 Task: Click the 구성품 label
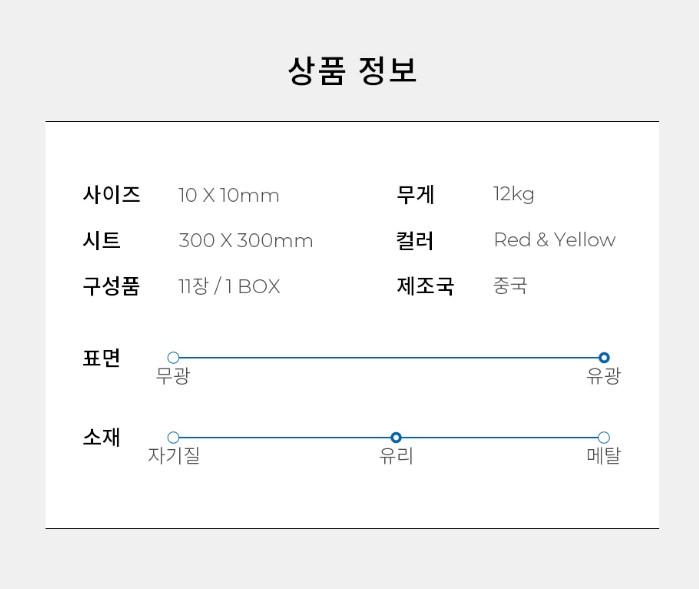pos(111,287)
